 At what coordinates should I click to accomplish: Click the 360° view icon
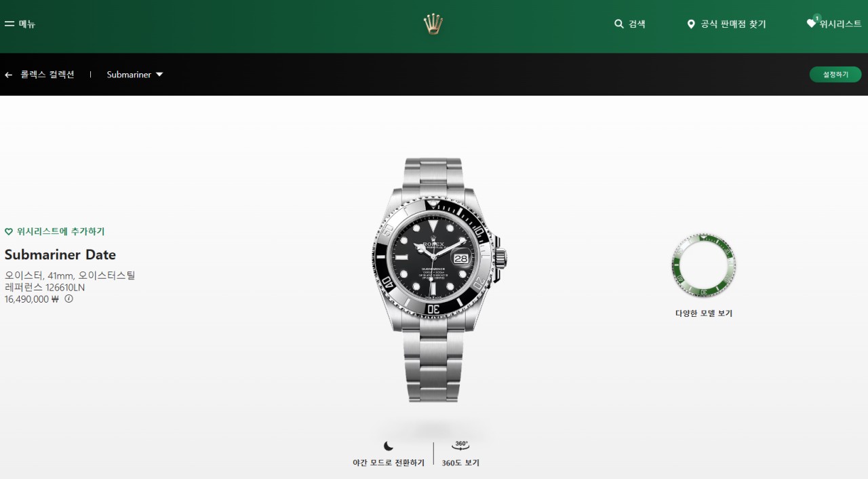[x=460, y=446]
